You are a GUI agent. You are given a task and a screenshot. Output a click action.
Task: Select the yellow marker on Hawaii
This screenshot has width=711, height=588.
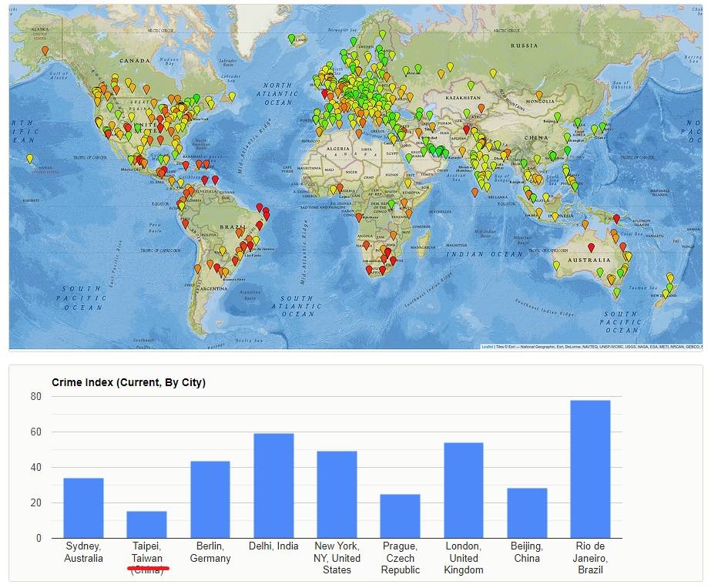pyautogui.click(x=30, y=158)
